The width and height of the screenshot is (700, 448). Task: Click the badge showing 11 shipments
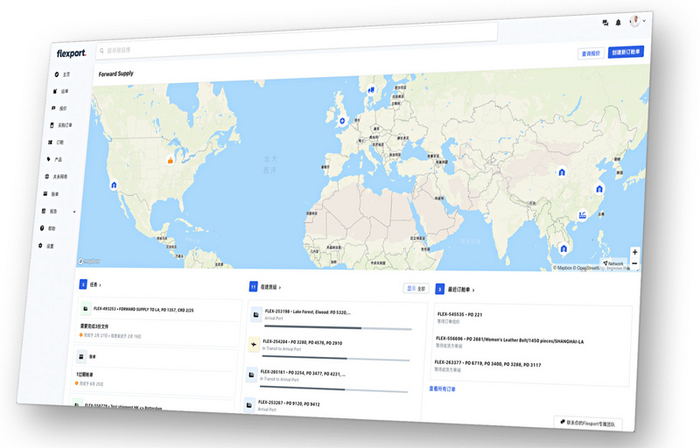point(253,286)
